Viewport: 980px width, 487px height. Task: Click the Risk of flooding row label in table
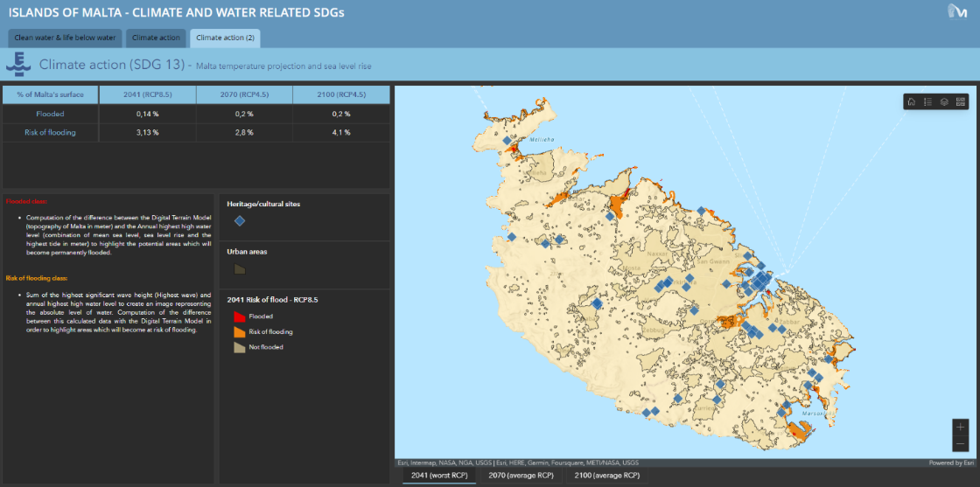pos(50,132)
